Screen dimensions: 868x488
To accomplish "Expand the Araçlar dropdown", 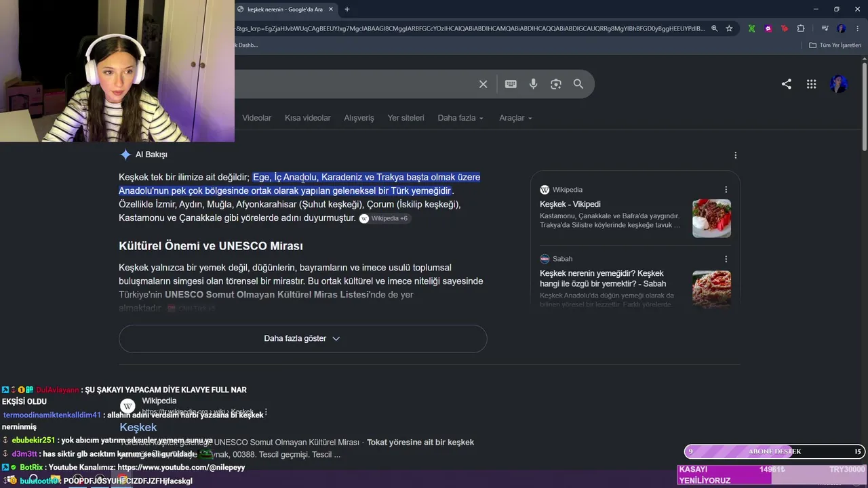I will (x=515, y=118).
